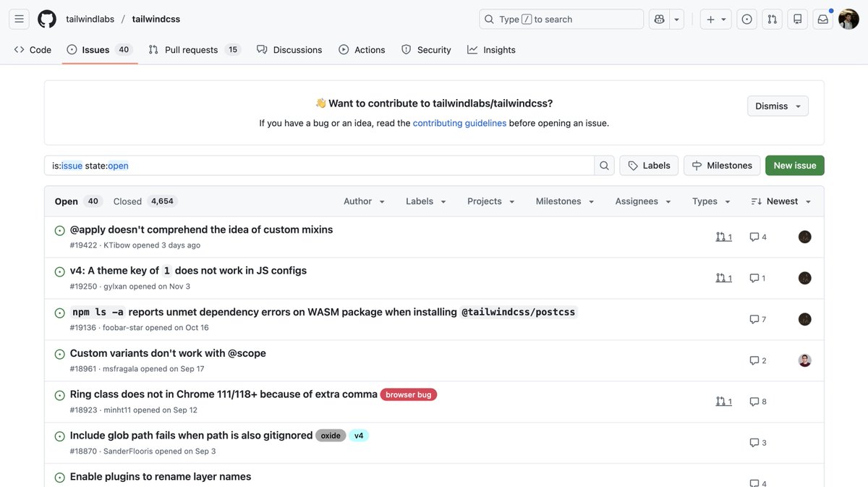Open 7 comments on npm ls issue
The image size is (868, 487).
(x=757, y=319)
